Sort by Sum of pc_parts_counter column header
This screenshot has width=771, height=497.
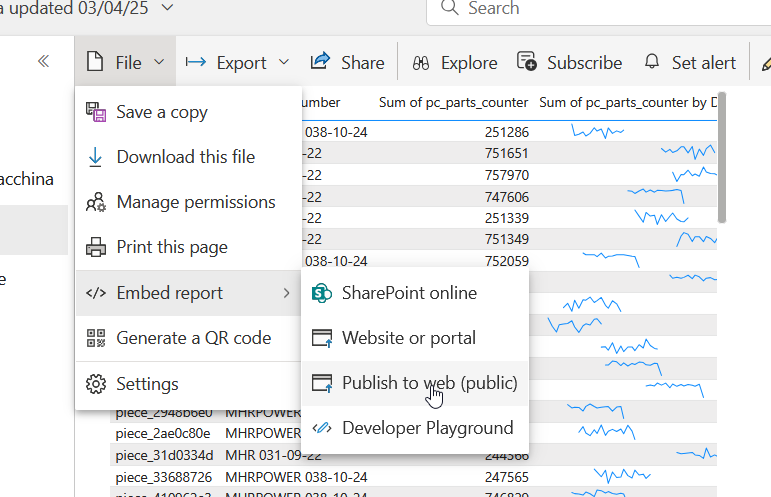(x=453, y=103)
